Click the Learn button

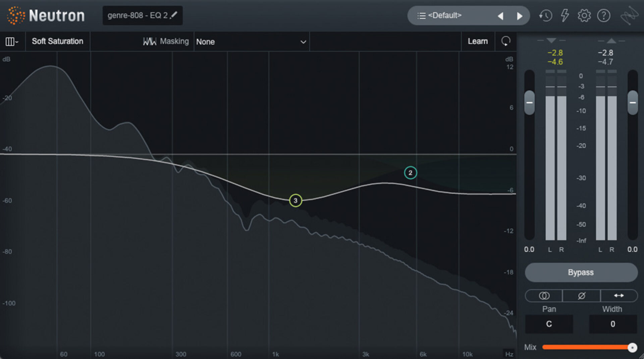478,41
